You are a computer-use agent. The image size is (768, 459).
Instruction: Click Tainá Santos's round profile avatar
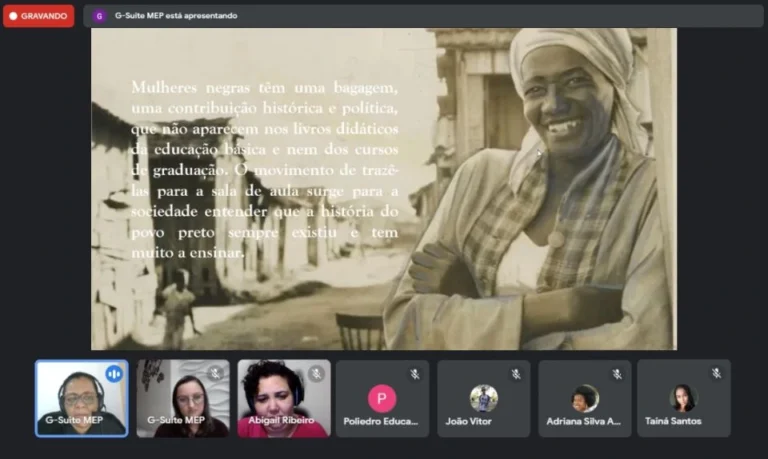click(683, 398)
